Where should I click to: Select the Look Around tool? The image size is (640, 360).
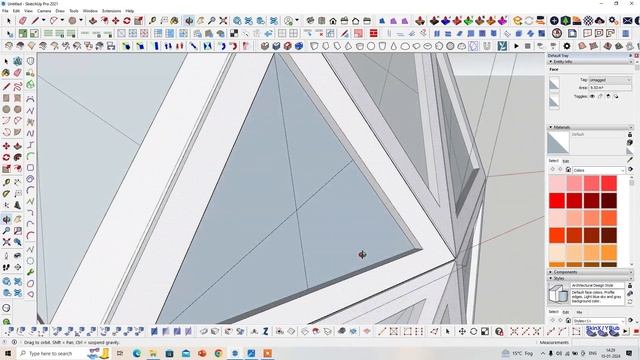pos(18,256)
